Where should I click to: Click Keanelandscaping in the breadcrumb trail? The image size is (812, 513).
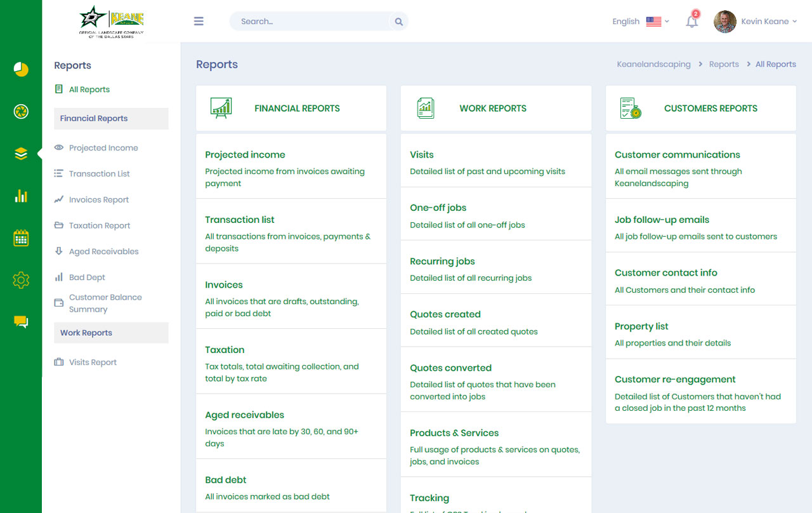point(653,63)
